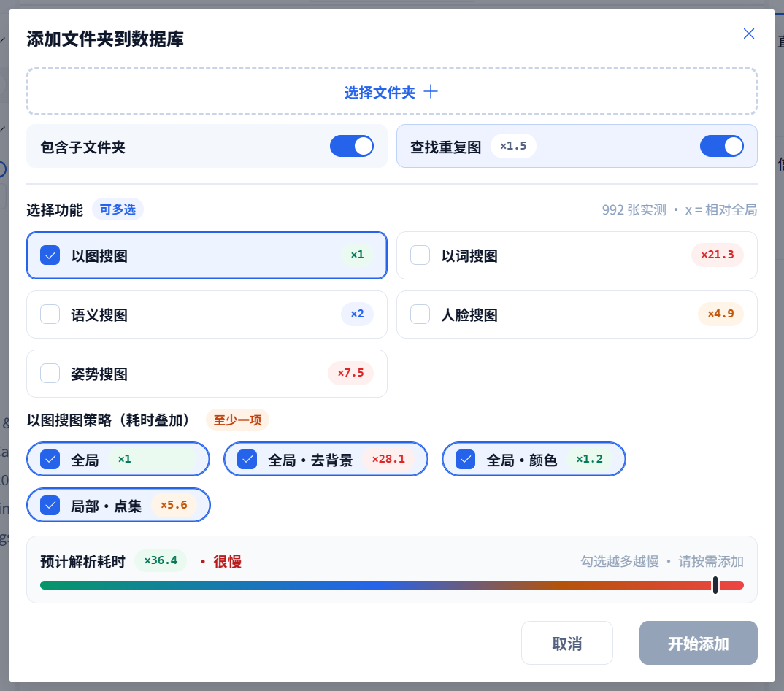
Task: Click the 取消 button
Action: tap(567, 643)
